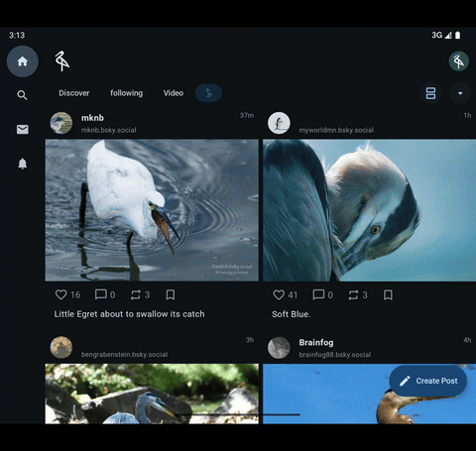The image size is (476, 451).
Task: Repost the Soft Blue post
Action: pyautogui.click(x=353, y=294)
